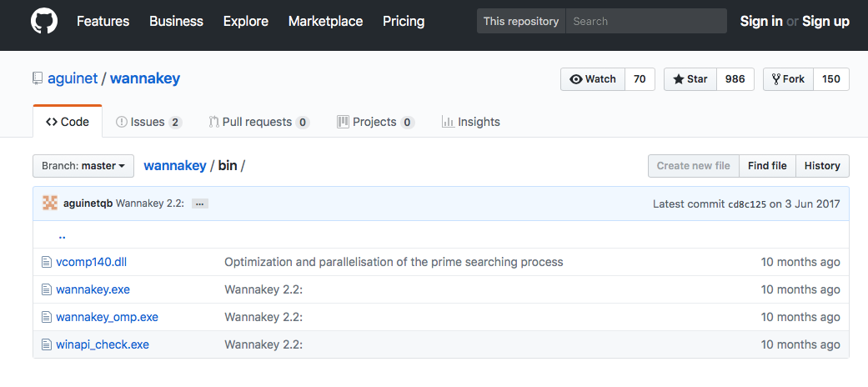The height and width of the screenshot is (387, 868).
Task: Click the file icon next to winapi_check.exe
Action: (x=47, y=344)
